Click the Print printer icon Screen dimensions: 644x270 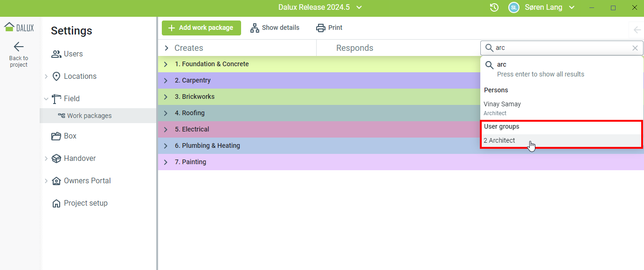click(x=321, y=28)
